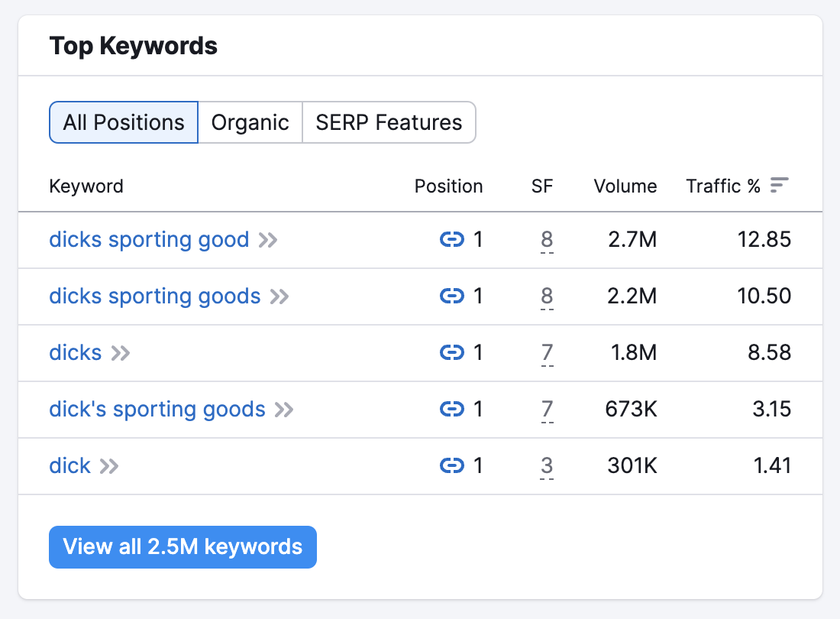Click the 2.2M volume value
Viewport: 840px width, 619px height.
click(632, 296)
